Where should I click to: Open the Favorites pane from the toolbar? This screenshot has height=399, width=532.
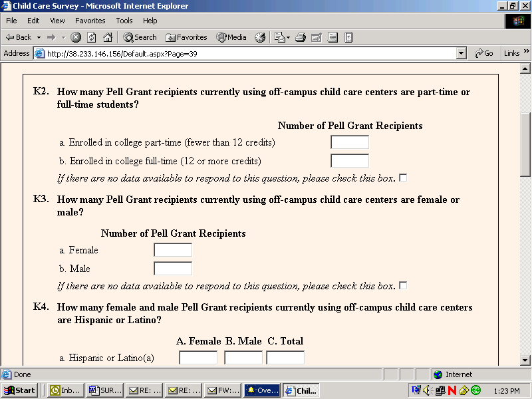[186, 37]
